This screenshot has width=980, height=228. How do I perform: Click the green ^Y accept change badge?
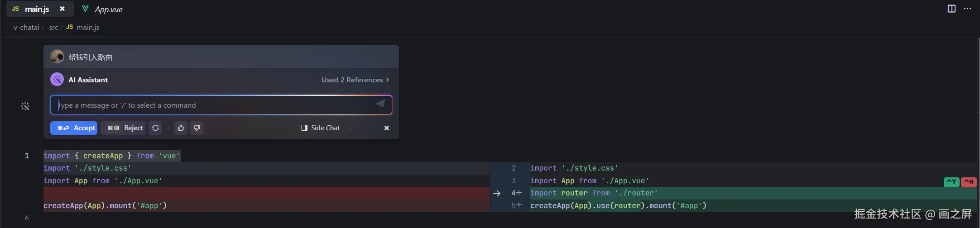[951, 182]
